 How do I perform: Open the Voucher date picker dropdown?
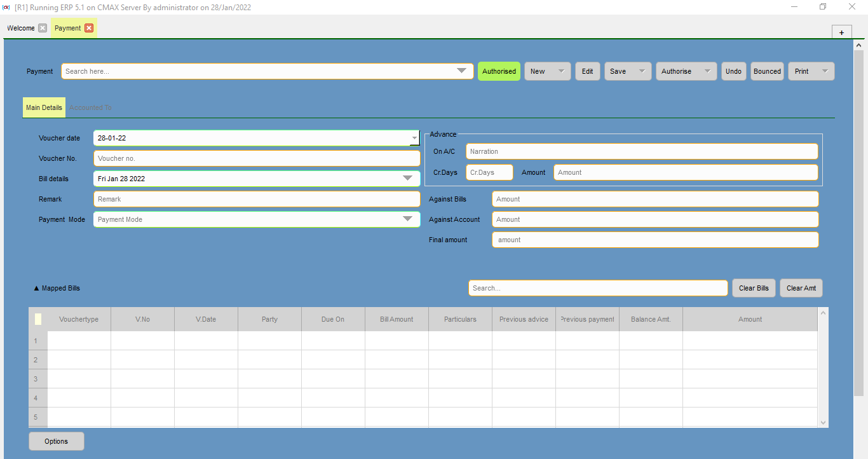[x=414, y=138]
